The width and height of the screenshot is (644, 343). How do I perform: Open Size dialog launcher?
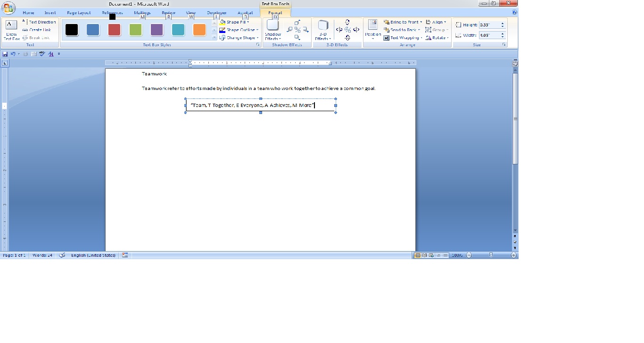[504, 45]
